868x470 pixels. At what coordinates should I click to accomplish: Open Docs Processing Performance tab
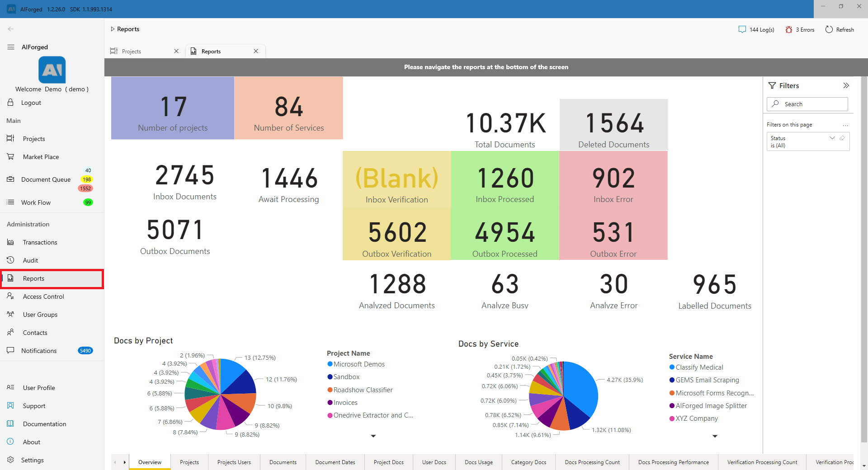[674, 462]
